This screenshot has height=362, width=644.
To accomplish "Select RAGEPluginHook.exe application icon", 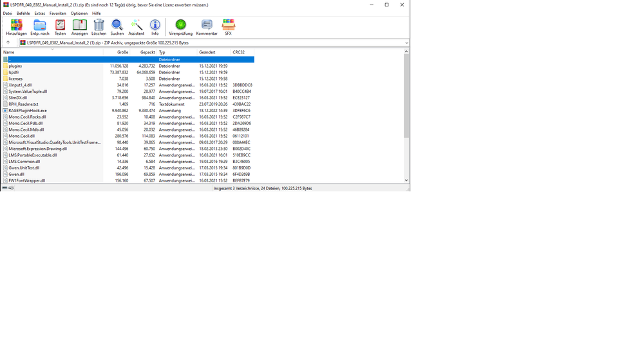I will 5,111.
